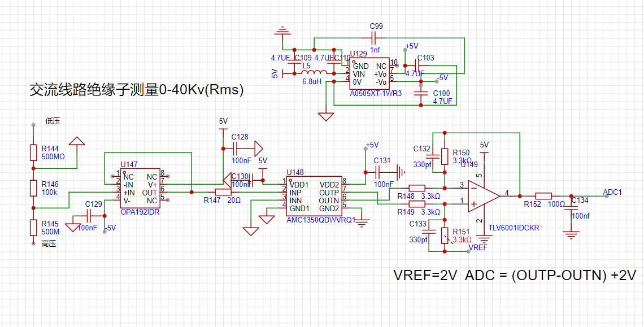Select the ground symbol right of C131

pyautogui.click(x=401, y=172)
